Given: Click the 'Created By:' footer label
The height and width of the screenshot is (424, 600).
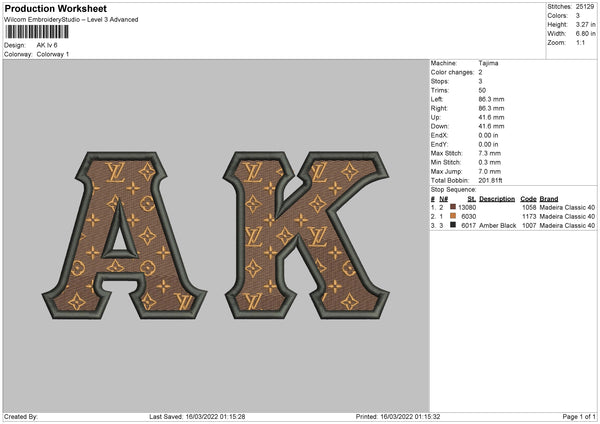Looking at the screenshot, I should click(21, 416).
